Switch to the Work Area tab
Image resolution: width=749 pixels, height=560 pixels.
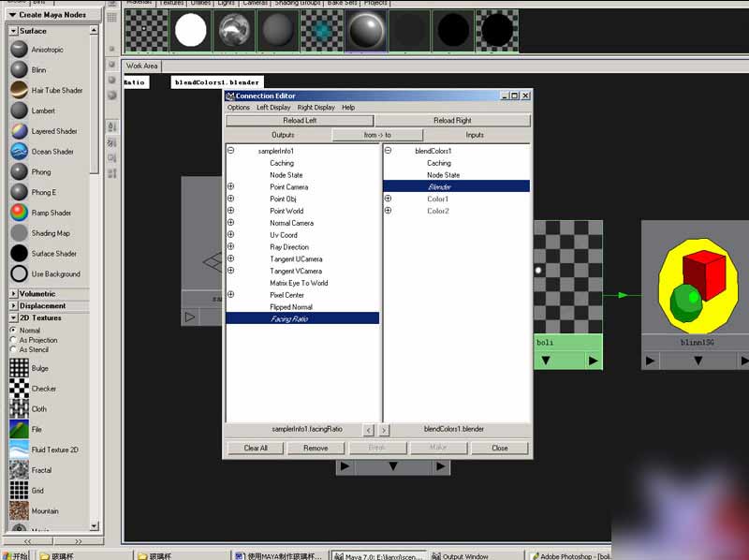click(142, 66)
